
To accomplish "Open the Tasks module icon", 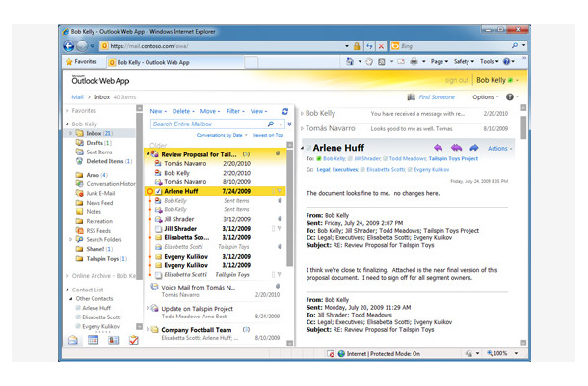I will 133,340.
